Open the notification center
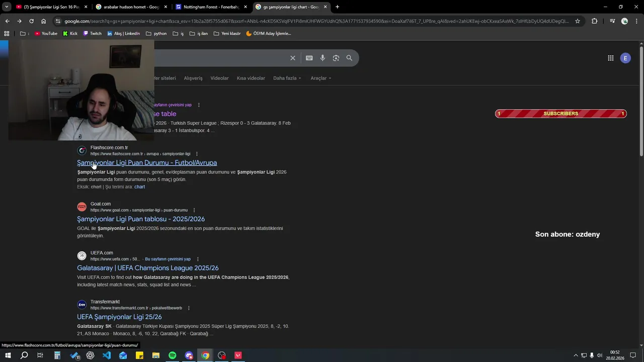This screenshot has width=644, height=362. tap(633, 355)
